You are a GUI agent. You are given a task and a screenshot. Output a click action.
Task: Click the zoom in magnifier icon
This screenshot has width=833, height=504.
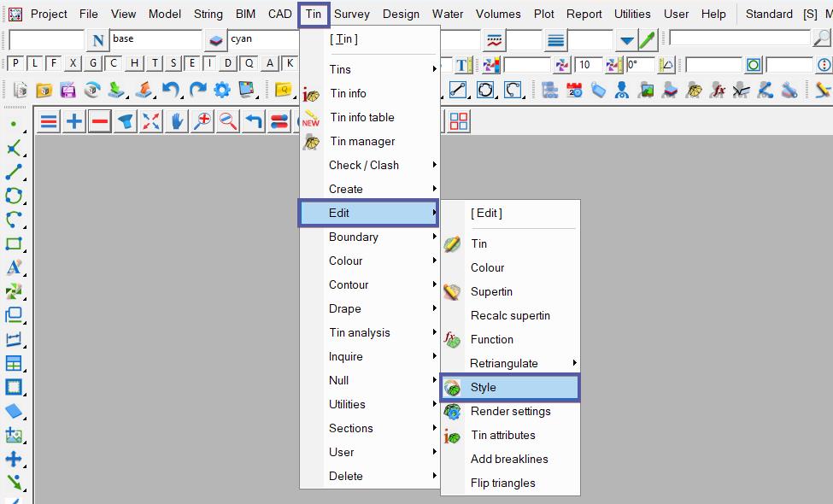pos(202,121)
